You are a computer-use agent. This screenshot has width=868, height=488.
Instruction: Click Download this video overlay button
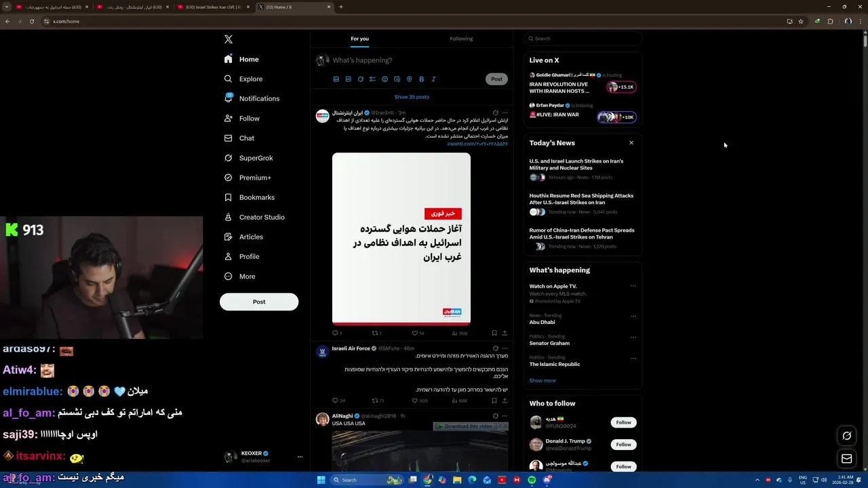[467, 426]
